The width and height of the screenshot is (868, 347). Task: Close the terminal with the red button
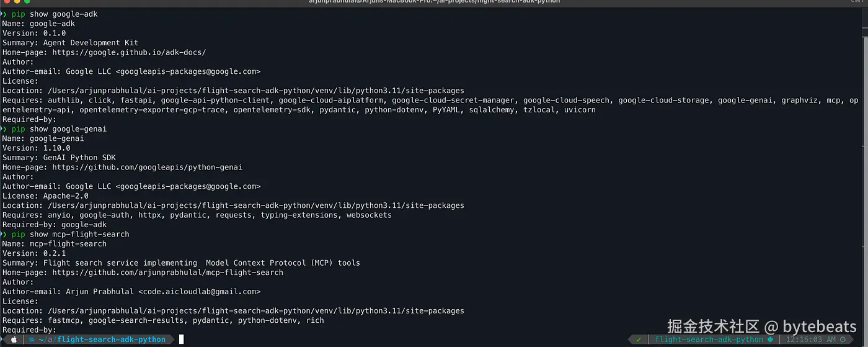[6, 2]
